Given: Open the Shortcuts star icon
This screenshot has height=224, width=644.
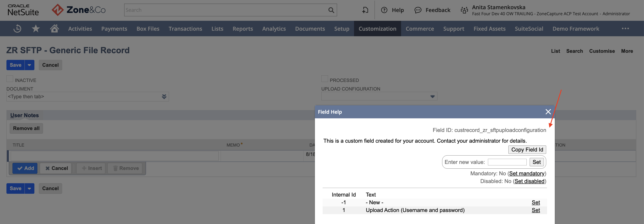Looking at the screenshot, I should coord(36,29).
